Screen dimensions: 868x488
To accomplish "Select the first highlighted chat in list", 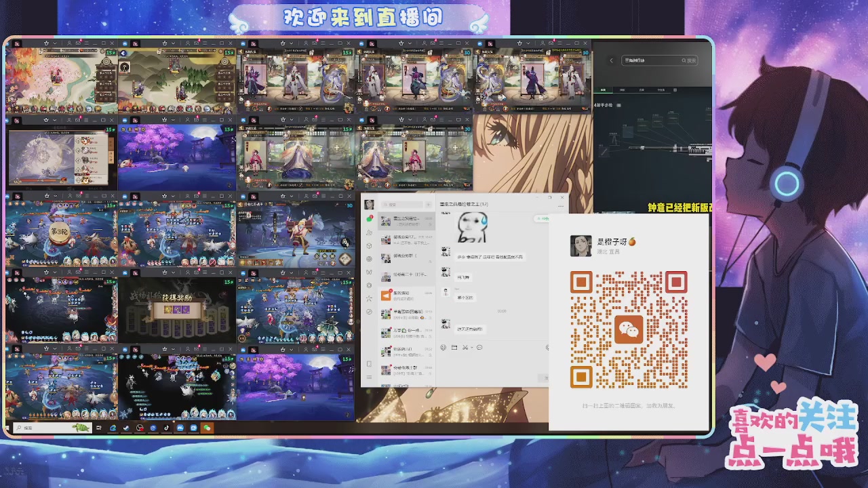I will tap(406, 221).
